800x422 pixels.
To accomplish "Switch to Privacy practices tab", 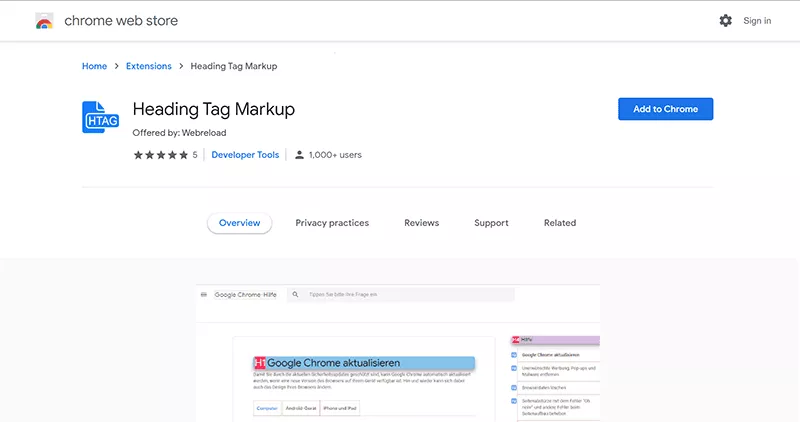I will (x=332, y=223).
